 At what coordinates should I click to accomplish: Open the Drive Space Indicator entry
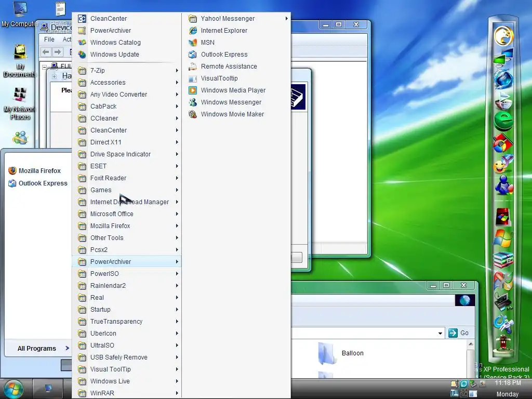coord(127,154)
